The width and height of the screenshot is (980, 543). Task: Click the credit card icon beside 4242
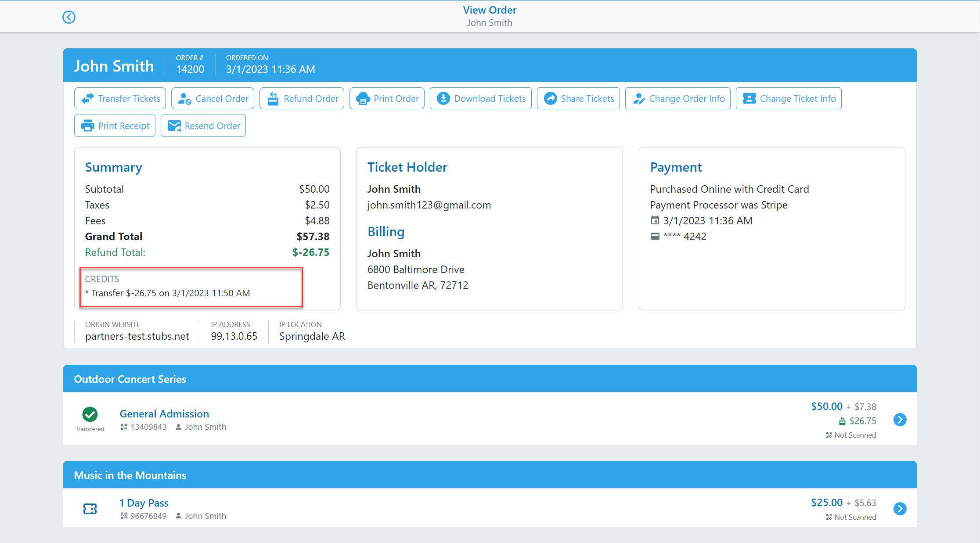[655, 236]
